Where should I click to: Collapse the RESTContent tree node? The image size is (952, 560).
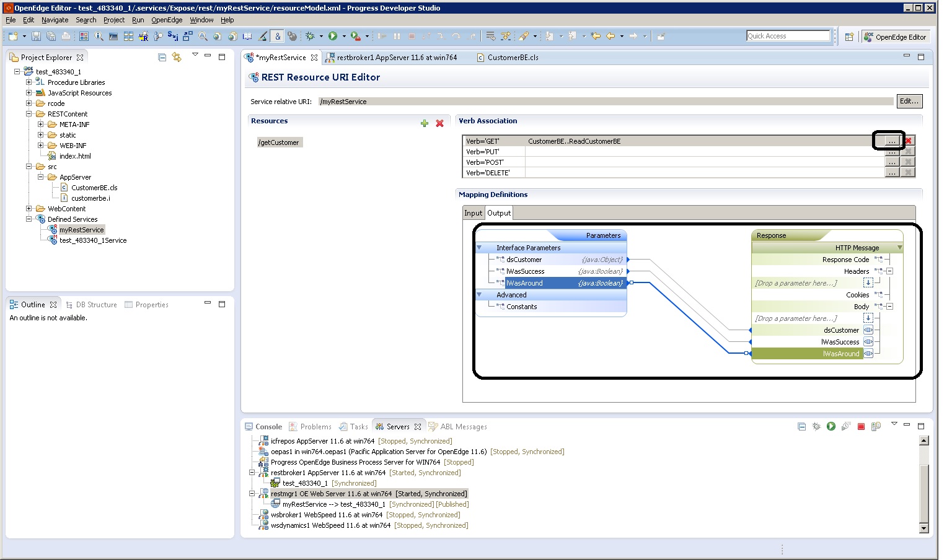(x=29, y=114)
